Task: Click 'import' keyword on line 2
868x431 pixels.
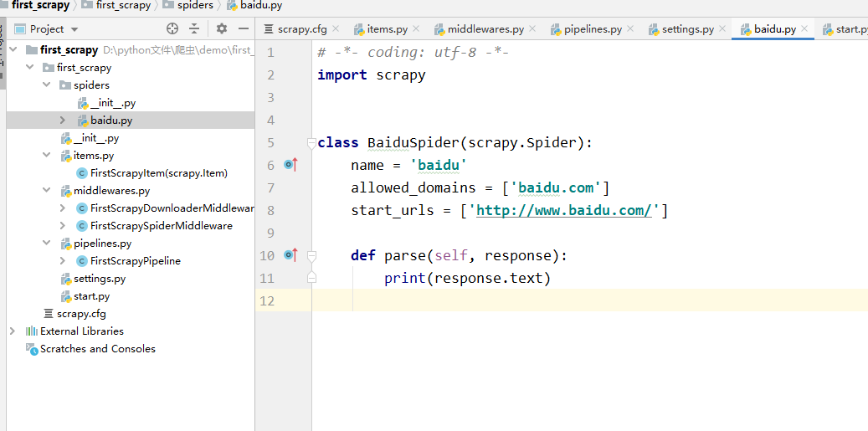Action: 342,74
